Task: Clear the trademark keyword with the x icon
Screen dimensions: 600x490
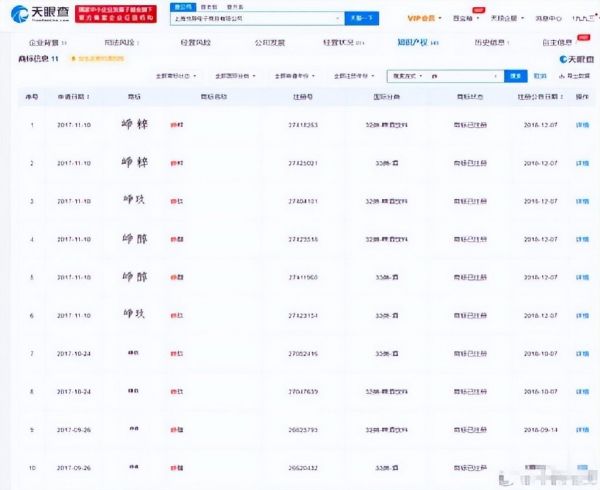Action: pyautogui.click(x=496, y=76)
